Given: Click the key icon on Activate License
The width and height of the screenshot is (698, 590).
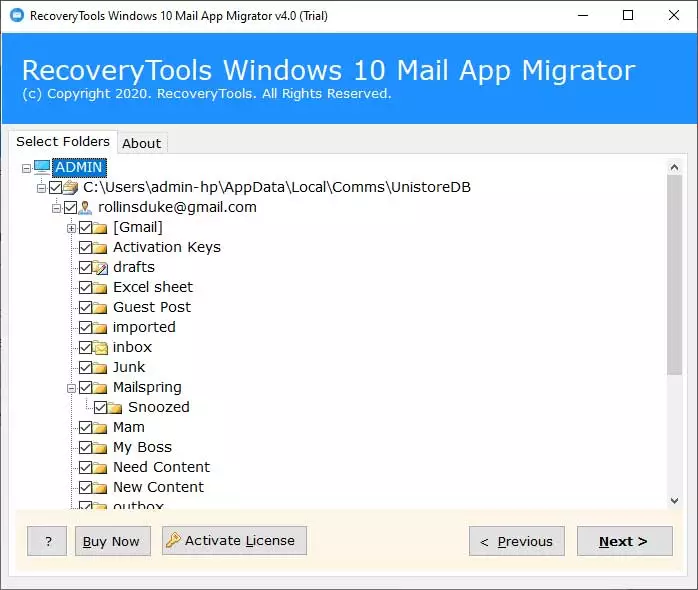Looking at the screenshot, I should click(x=173, y=541).
